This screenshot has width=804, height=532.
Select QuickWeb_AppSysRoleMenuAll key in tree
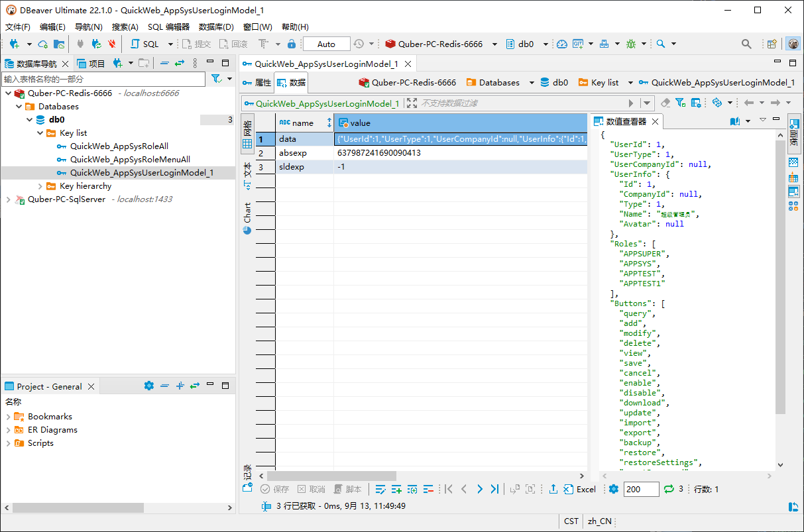[x=130, y=160]
